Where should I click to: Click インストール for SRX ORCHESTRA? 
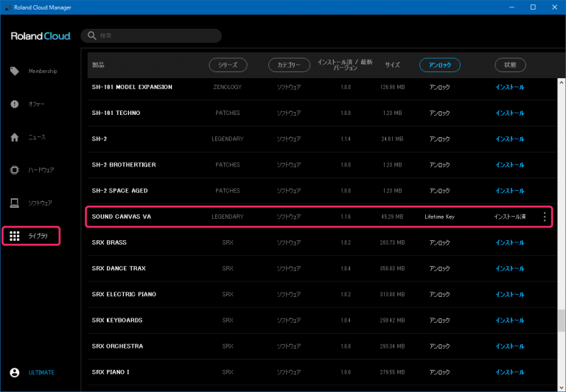(509, 346)
